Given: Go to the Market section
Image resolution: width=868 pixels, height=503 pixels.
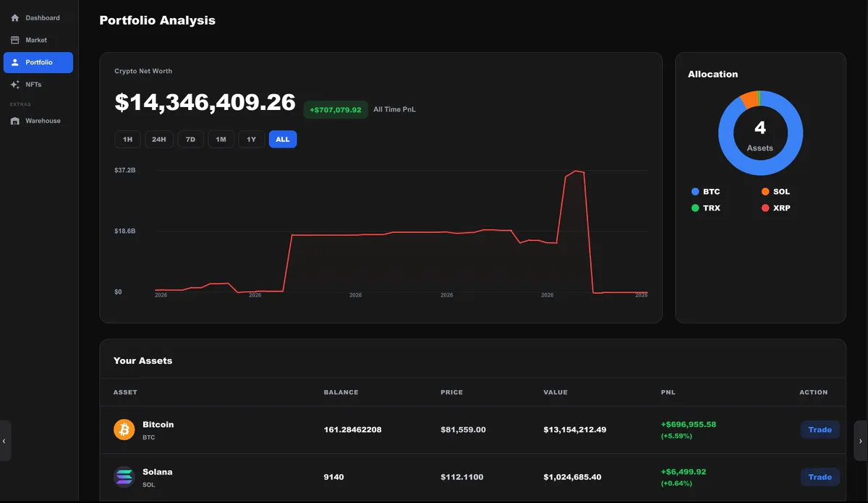Looking at the screenshot, I should [x=38, y=40].
